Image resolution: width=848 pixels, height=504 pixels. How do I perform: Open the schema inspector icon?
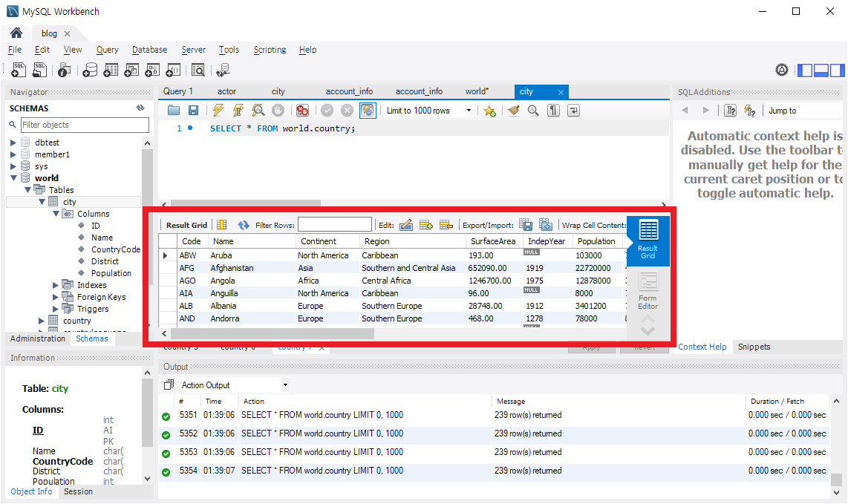(64, 70)
